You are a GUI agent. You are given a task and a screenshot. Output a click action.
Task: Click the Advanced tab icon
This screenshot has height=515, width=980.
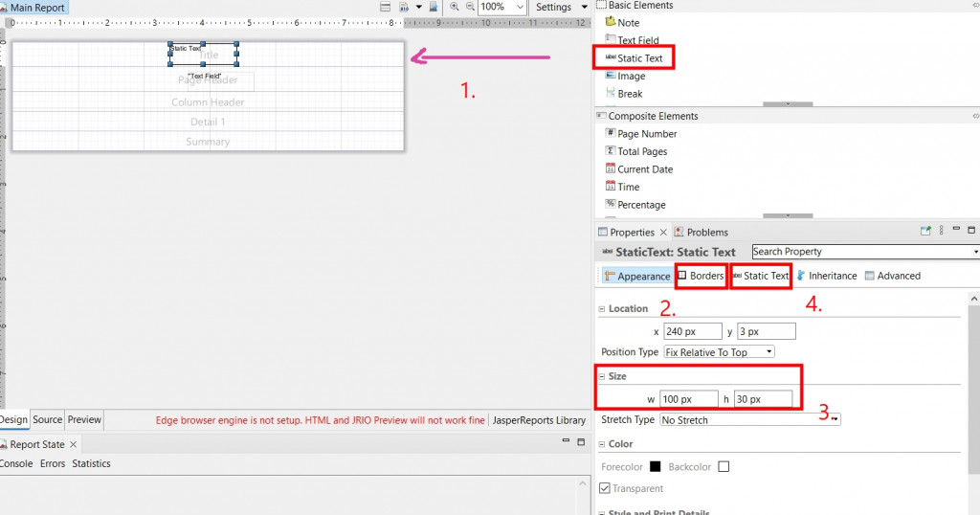(869, 276)
